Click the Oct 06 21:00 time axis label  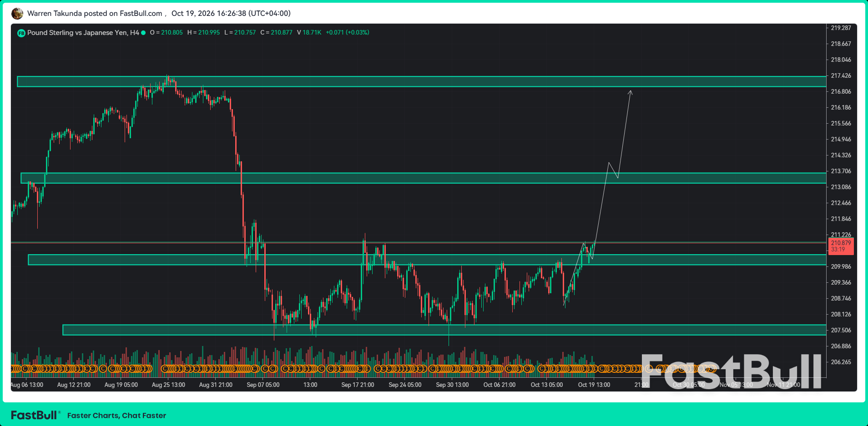[500, 385]
